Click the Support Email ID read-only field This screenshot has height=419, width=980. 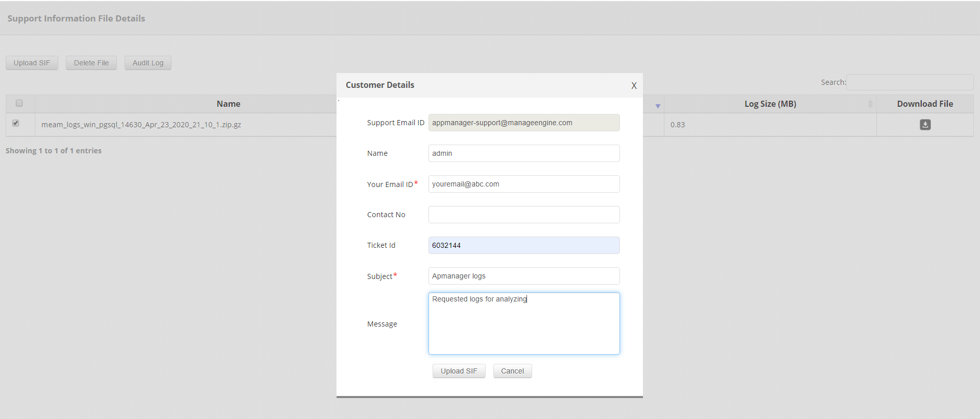pyautogui.click(x=523, y=123)
